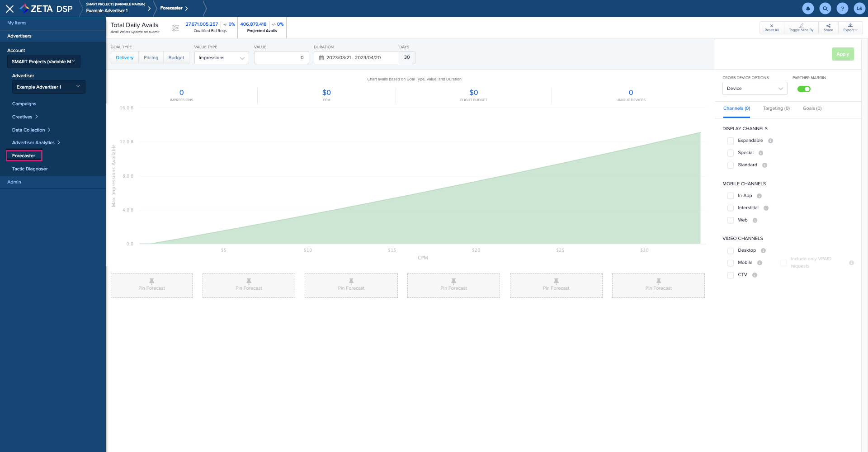Click info icon next to Expandable
Screen dimensions: 868x452
coord(771,141)
